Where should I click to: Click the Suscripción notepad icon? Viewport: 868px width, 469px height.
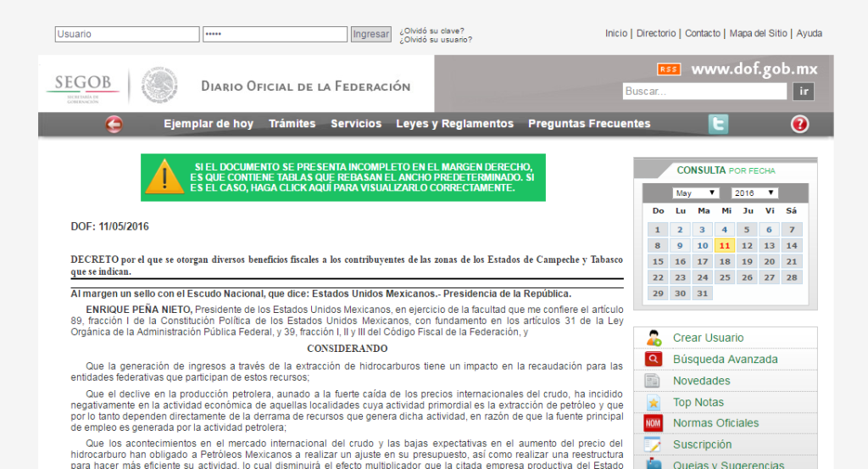pyautogui.click(x=654, y=444)
